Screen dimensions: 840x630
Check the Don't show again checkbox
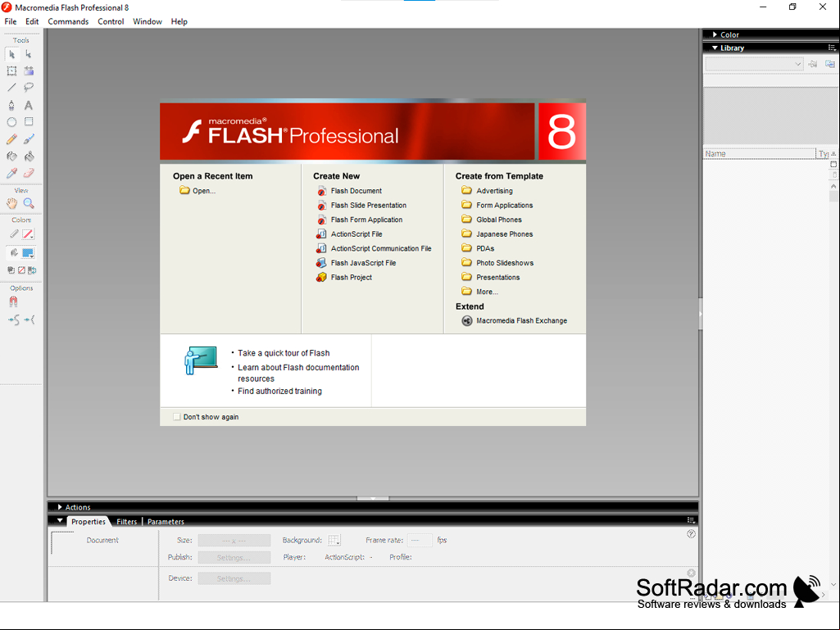(177, 417)
